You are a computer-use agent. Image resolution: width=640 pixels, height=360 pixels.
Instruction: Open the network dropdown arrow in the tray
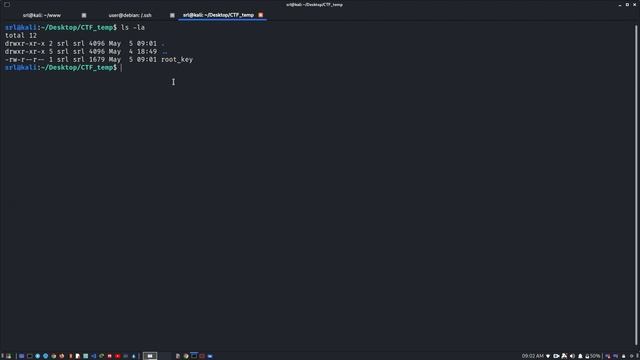coord(548,356)
